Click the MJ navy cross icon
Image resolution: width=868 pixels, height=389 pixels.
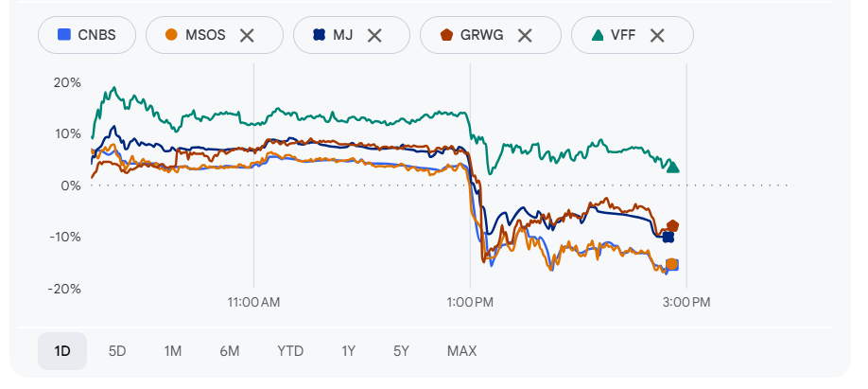(x=320, y=35)
